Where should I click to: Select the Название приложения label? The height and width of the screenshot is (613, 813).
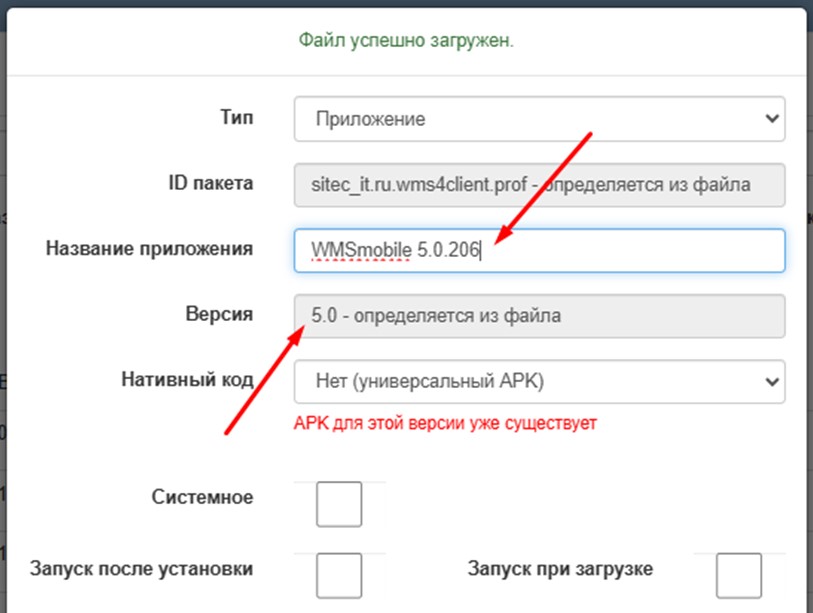pos(149,248)
